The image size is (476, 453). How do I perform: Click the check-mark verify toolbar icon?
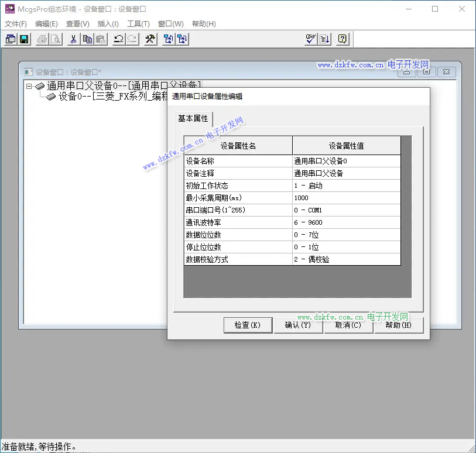tap(311, 39)
